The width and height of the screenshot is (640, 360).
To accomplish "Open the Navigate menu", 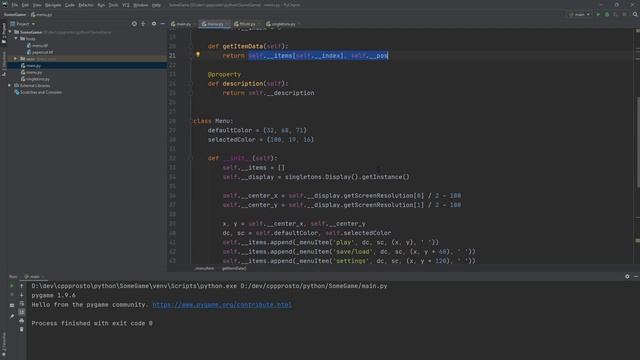I will click(53, 5).
